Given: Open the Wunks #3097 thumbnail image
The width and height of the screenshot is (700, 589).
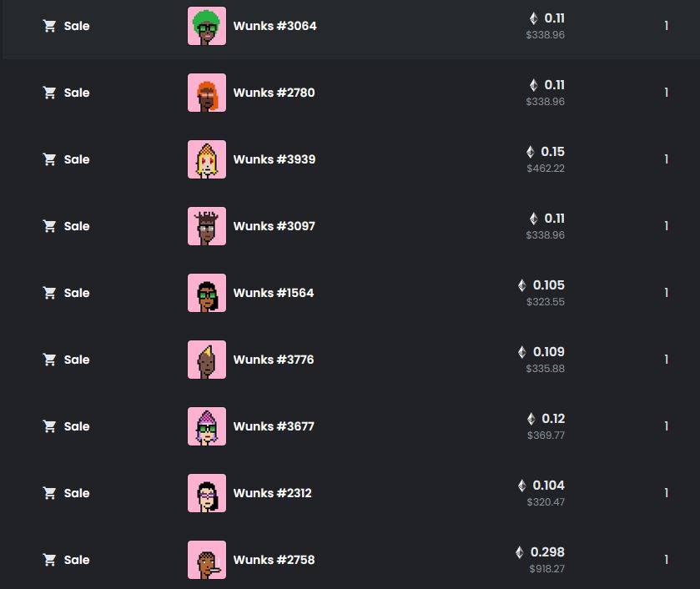Looking at the screenshot, I should point(207,226).
